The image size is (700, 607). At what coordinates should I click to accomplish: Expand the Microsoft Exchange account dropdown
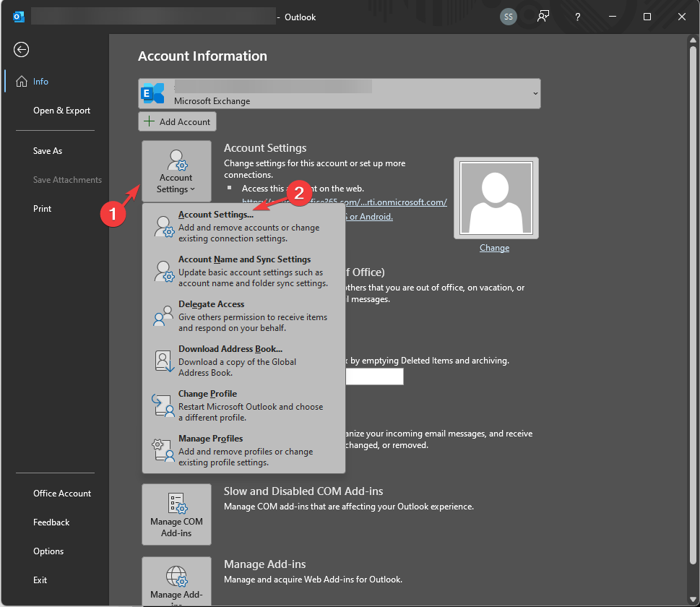(535, 93)
